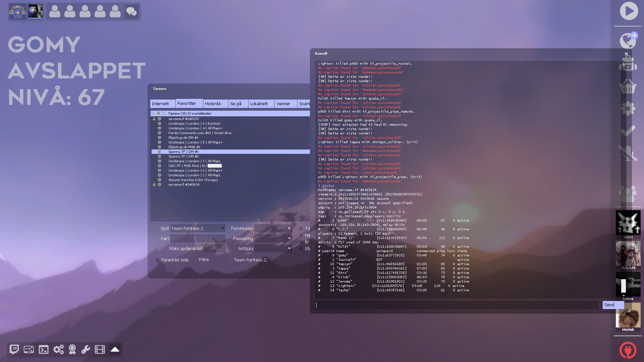Screen dimensions: 644x362
Task: Open the developer console icon
Action: tap(44, 350)
